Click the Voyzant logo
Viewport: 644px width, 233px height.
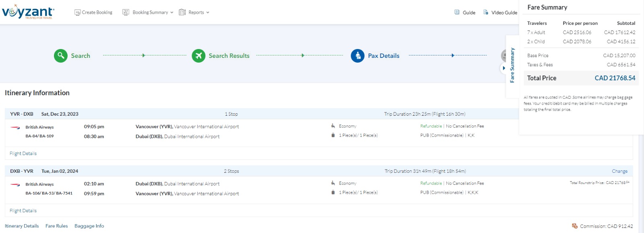point(28,12)
